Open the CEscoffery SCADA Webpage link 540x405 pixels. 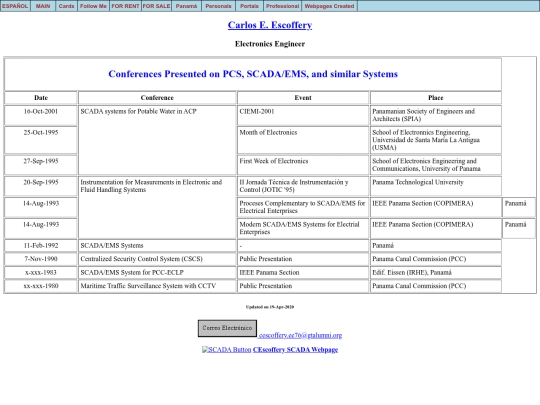pyautogui.click(x=295, y=350)
